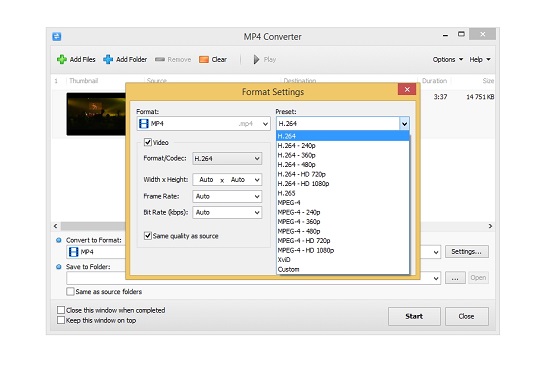Minimize the MP4 Converter window
Image resolution: width=550 pixels, height=372 pixels.
(445, 35)
